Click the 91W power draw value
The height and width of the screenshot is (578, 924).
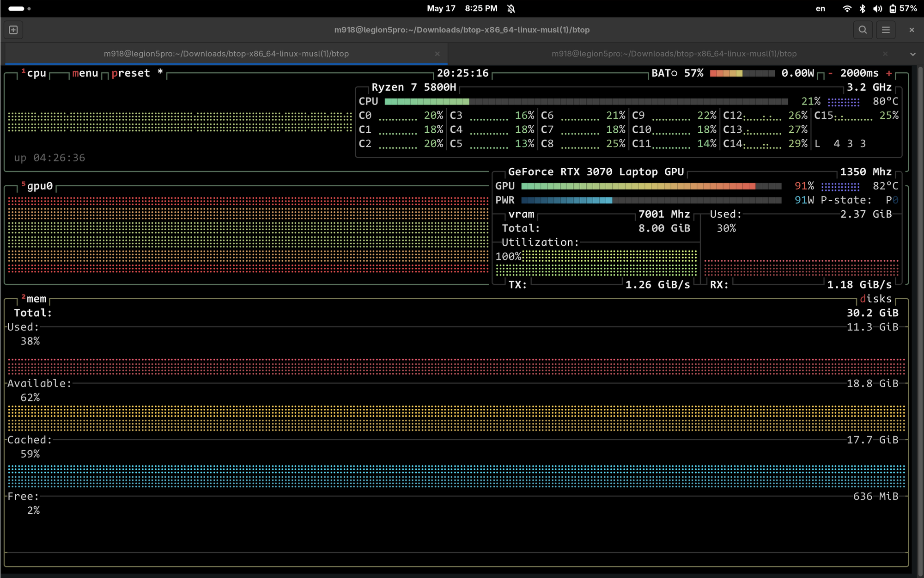tap(804, 200)
